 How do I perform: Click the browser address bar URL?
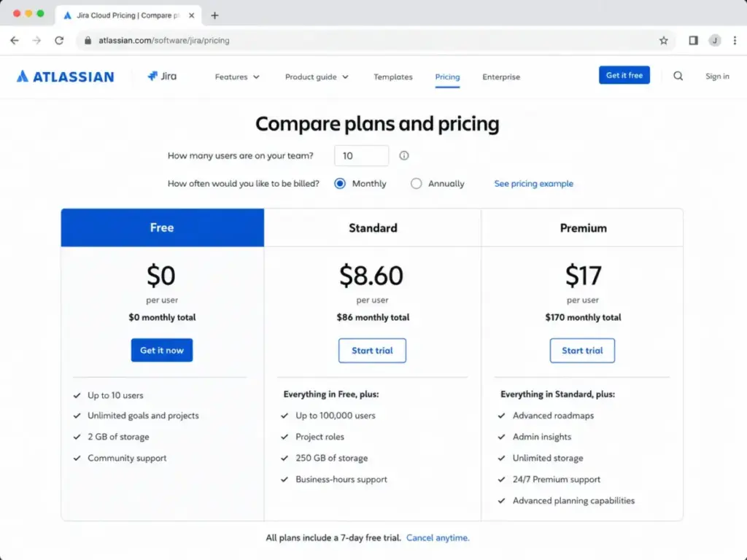[x=164, y=41]
